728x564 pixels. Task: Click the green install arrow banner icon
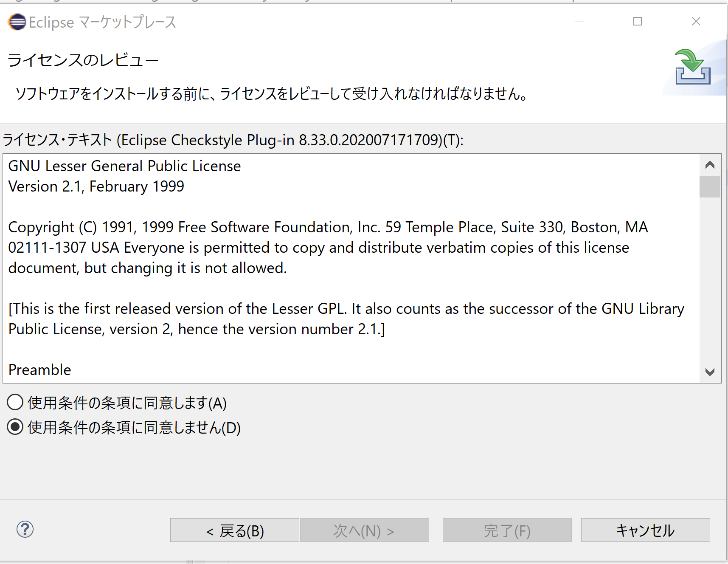693,67
